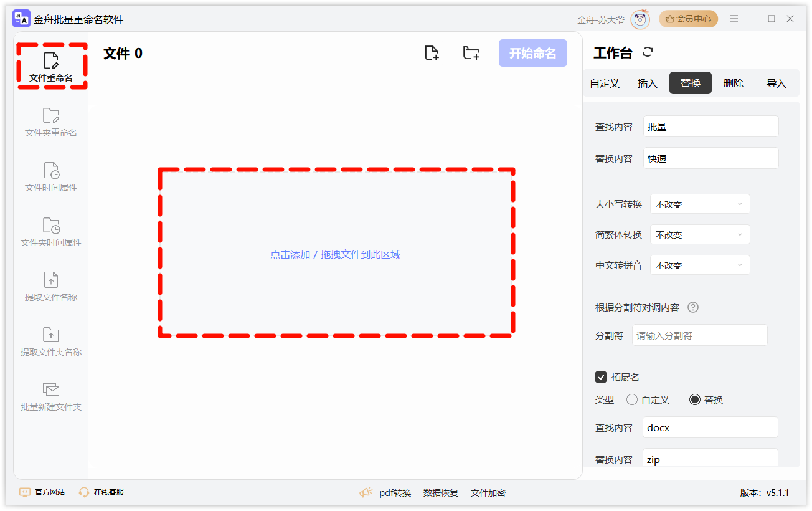Switch to the 删除 tab
812x511 pixels.
point(734,83)
